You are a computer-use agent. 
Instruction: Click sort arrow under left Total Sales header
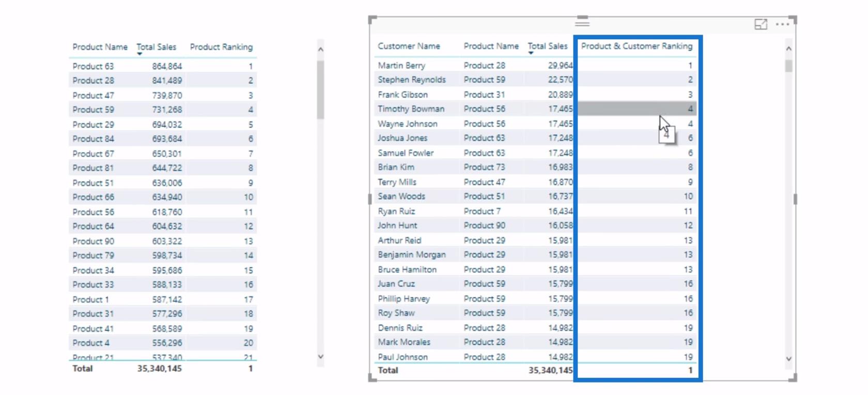(x=139, y=54)
